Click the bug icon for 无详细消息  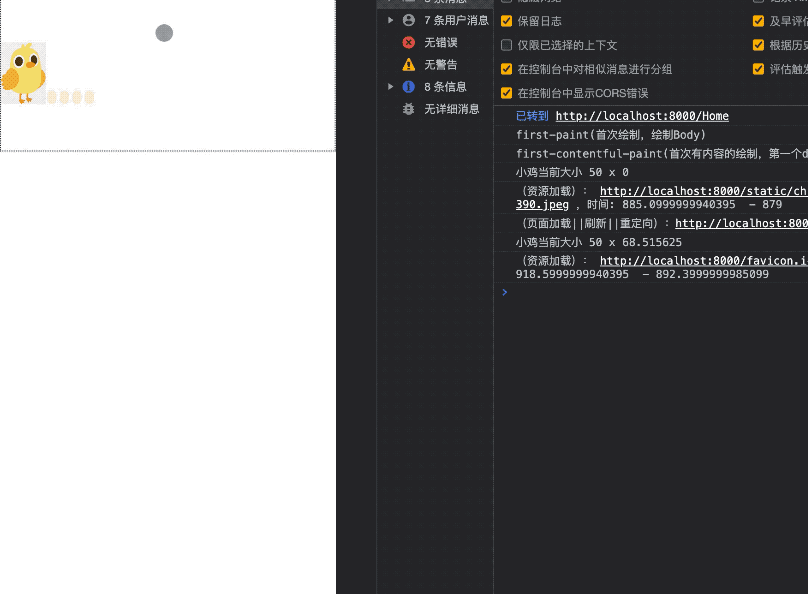(x=409, y=109)
